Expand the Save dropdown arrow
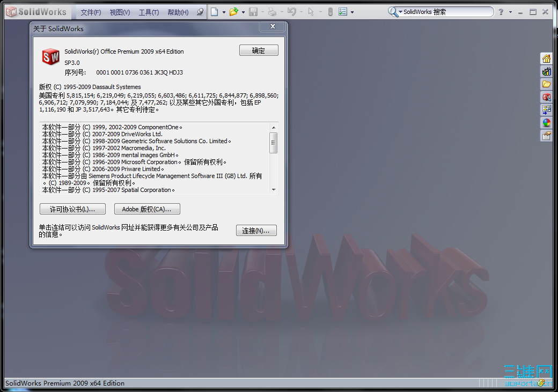 pyautogui.click(x=262, y=12)
